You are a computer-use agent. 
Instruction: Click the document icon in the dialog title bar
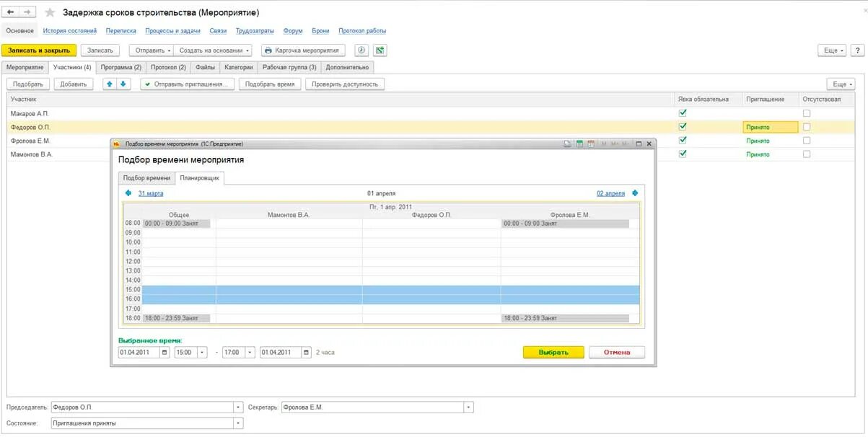[x=568, y=144]
